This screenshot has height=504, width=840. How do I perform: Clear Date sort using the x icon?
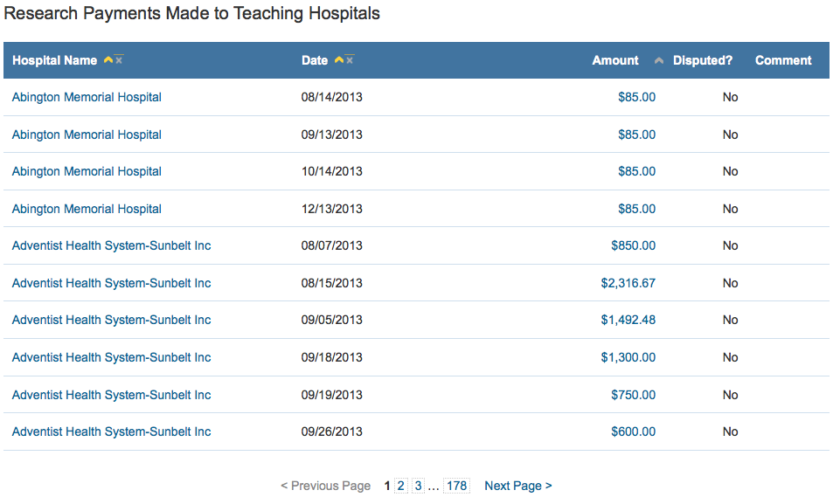[350, 60]
